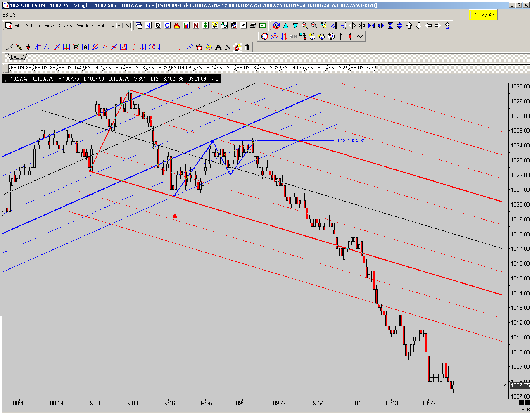Switch to the ES U9.-377 chart tab
532x413 pixels.
362,68
